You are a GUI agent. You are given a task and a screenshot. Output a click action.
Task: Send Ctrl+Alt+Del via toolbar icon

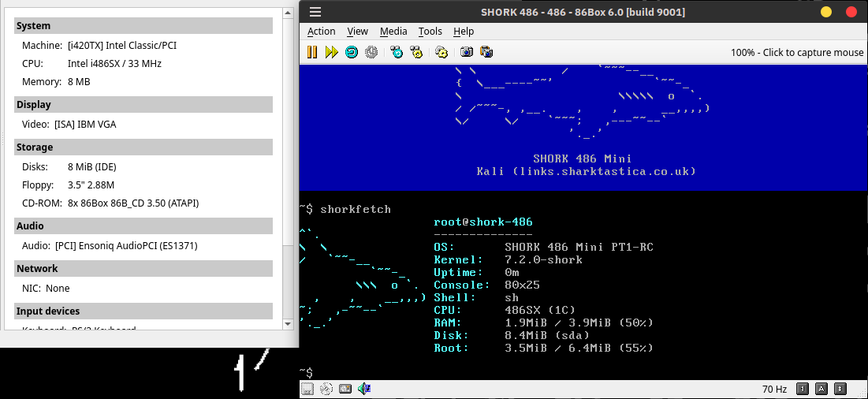click(397, 52)
